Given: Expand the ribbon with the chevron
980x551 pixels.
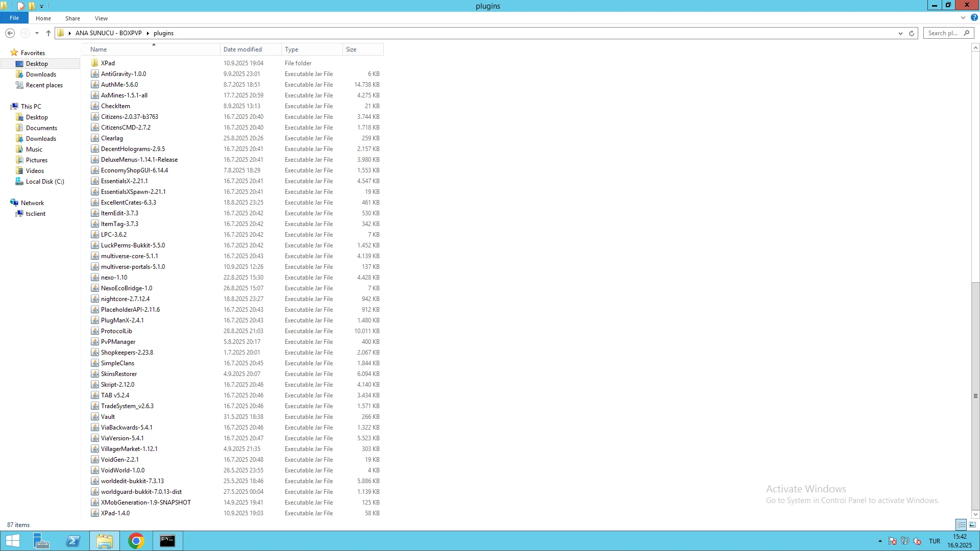Looking at the screenshot, I should (963, 18).
